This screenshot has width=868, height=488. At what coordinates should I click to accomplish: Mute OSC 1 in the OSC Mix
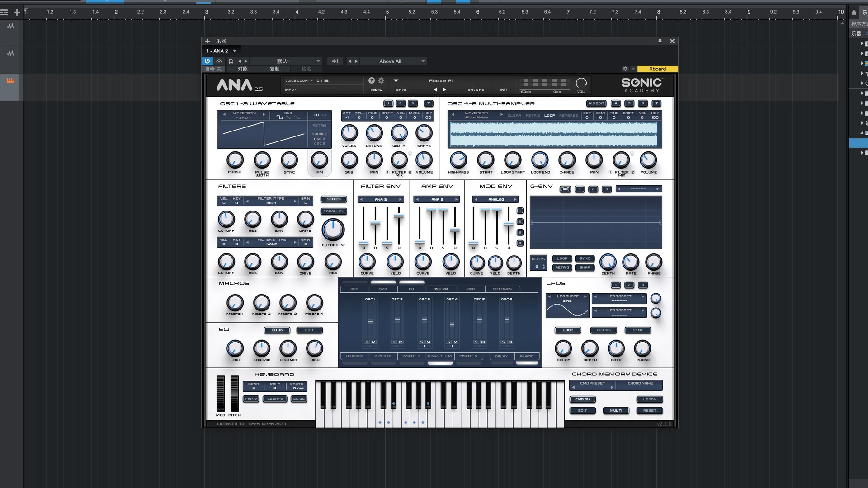point(373,342)
